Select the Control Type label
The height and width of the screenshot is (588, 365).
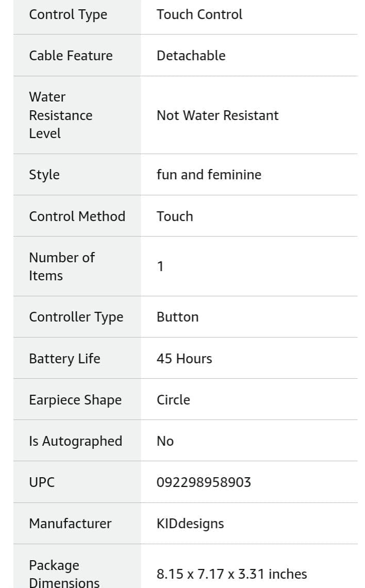click(68, 14)
